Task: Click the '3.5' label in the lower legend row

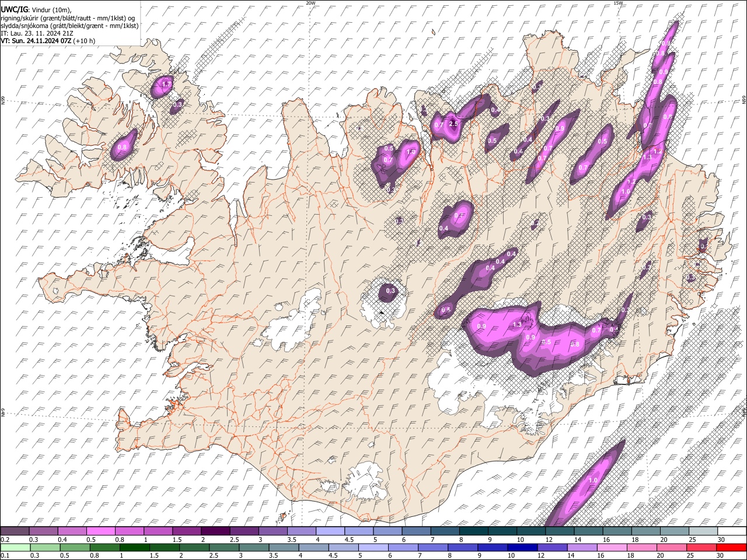Action: point(273,556)
